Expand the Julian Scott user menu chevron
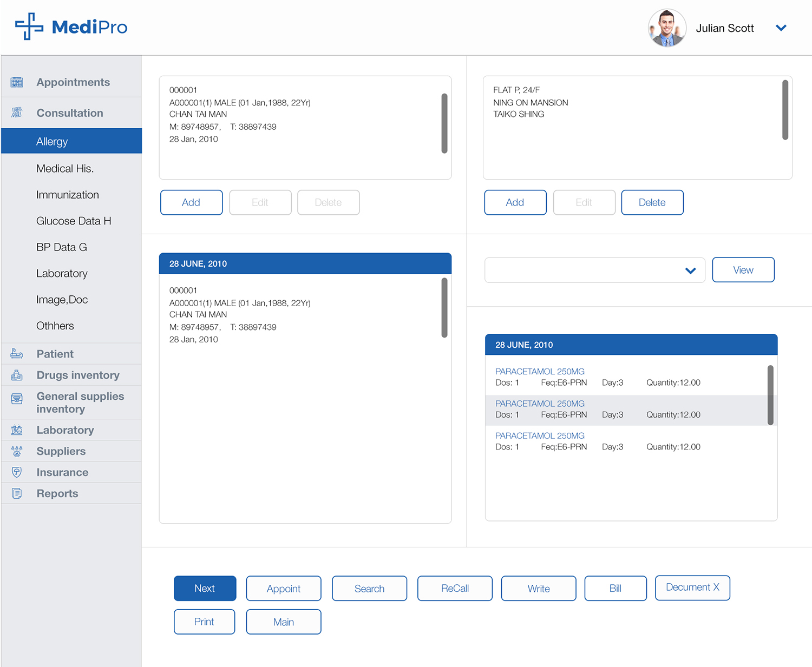Image resolution: width=812 pixels, height=667 pixels. click(x=781, y=28)
